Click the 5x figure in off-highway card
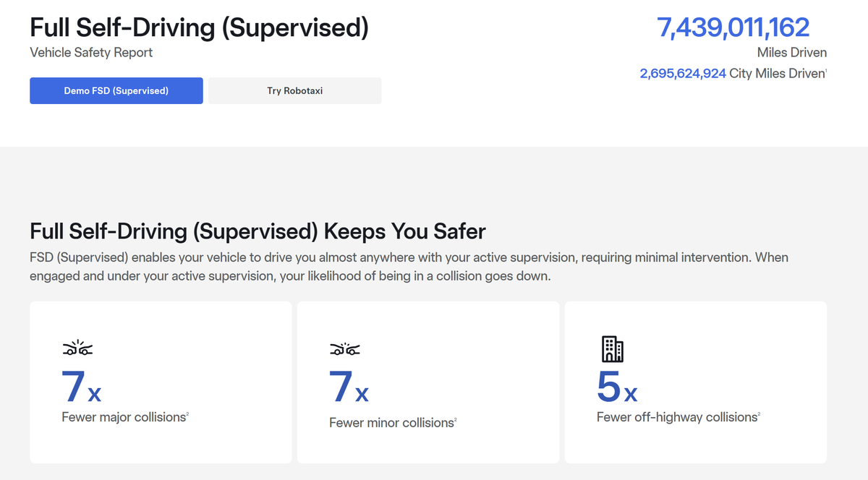 click(x=617, y=386)
